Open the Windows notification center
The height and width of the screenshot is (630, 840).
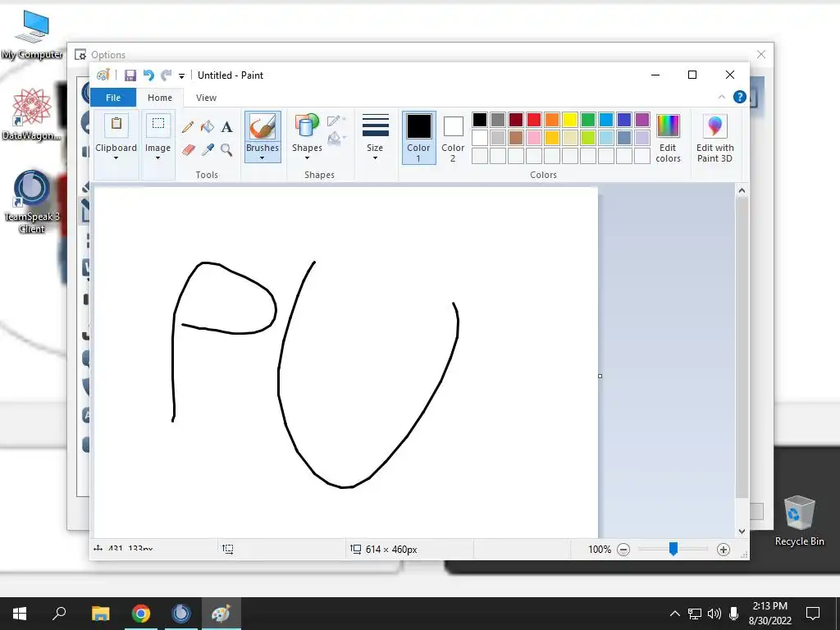click(x=813, y=614)
